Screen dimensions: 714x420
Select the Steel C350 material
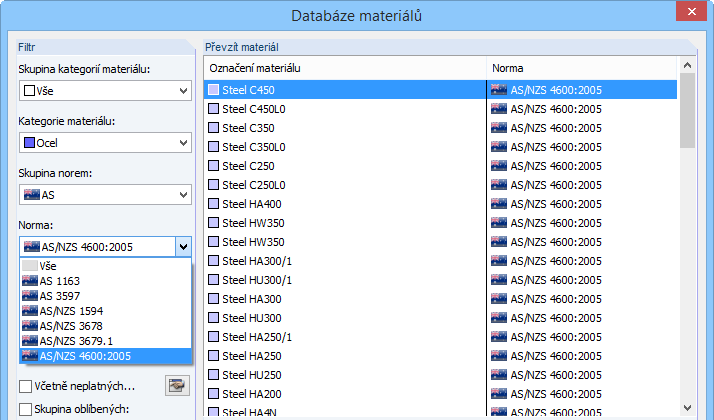coord(440,128)
